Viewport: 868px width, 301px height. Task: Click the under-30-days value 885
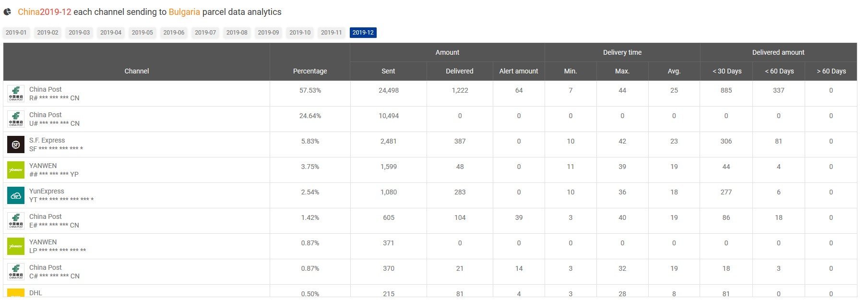[726, 90]
